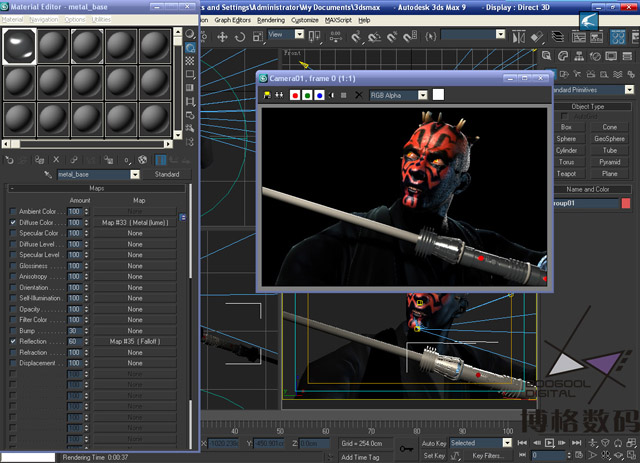The image size is (640, 463).
Task: Open the Rendering menu
Action: point(270,19)
